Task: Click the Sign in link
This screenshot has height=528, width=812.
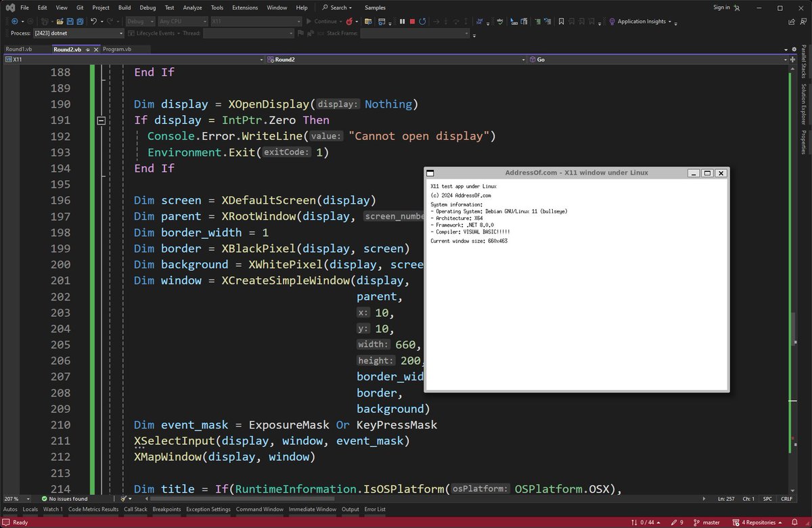Action: (x=721, y=7)
